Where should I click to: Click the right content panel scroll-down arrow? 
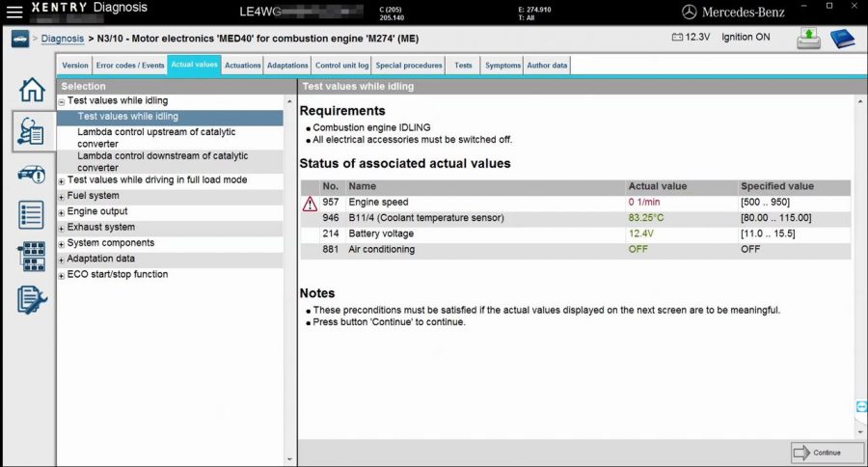[x=859, y=431]
